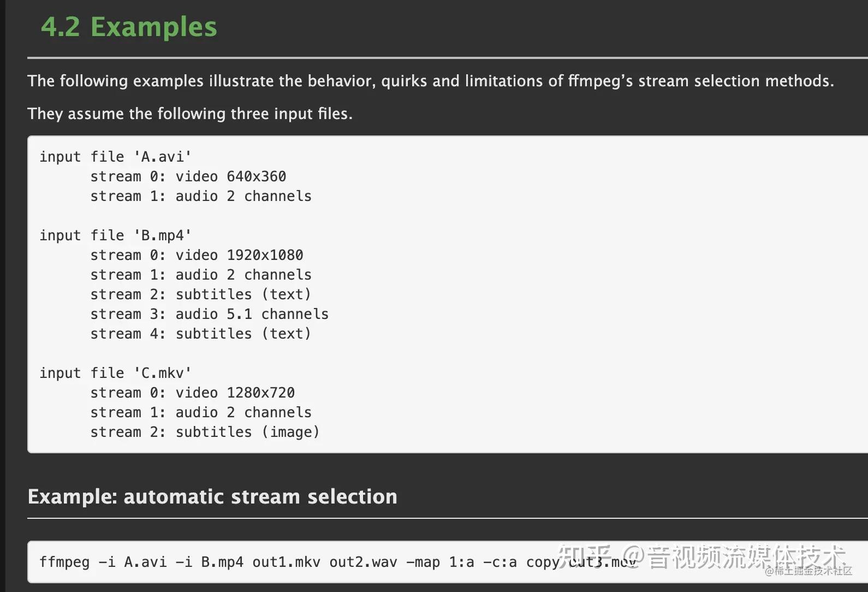Click the Zhihu watermark text at bottom right
868x592 pixels.
point(704,557)
